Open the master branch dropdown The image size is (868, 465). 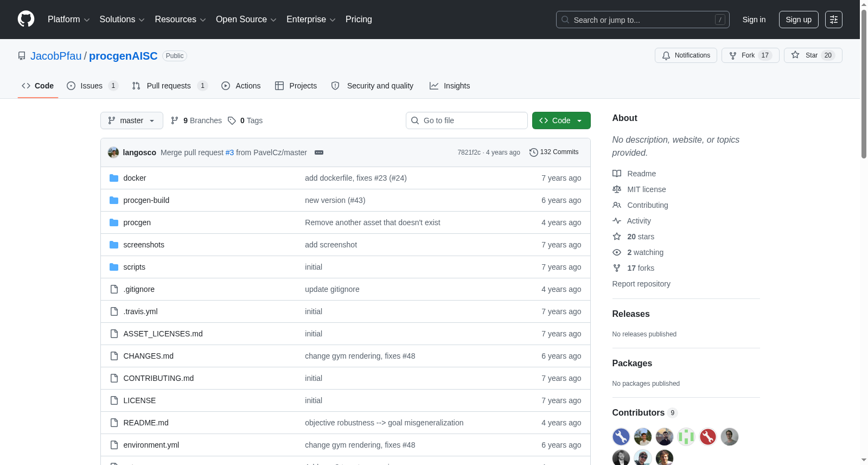[x=132, y=120]
